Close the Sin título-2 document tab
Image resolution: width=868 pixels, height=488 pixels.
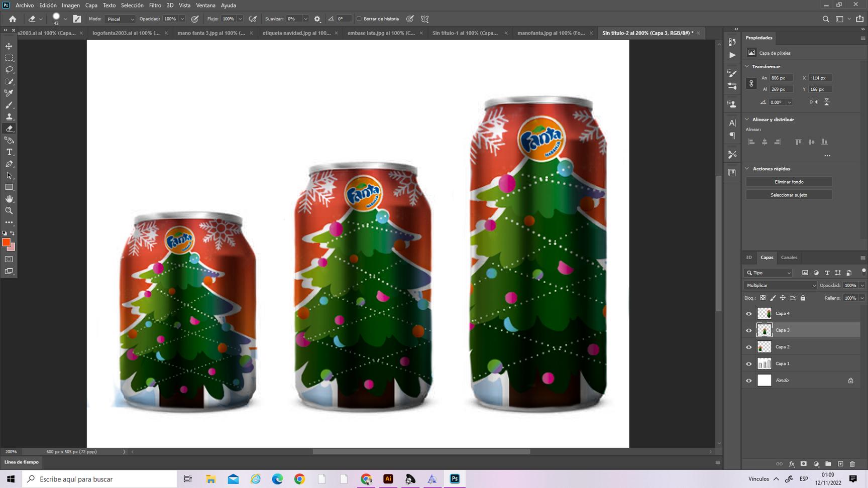pyautogui.click(x=698, y=33)
